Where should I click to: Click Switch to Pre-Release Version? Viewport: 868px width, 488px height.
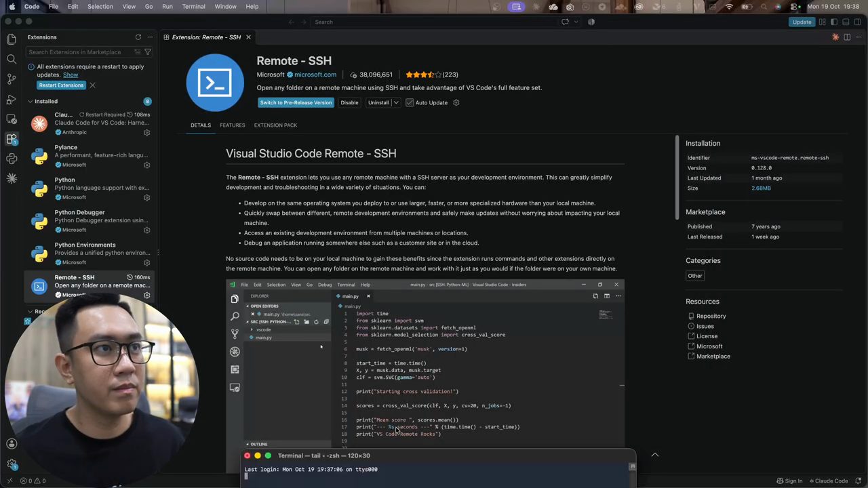[296, 103]
